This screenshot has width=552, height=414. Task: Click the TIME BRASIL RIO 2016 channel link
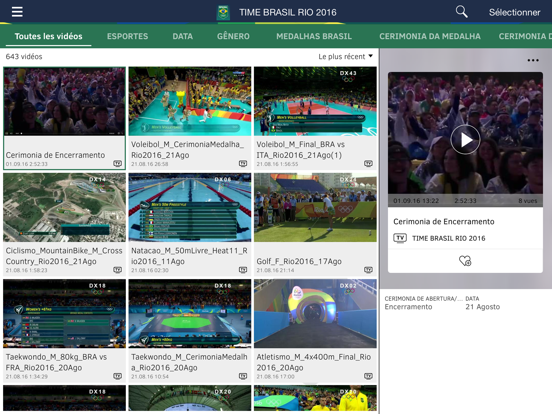tap(448, 238)
